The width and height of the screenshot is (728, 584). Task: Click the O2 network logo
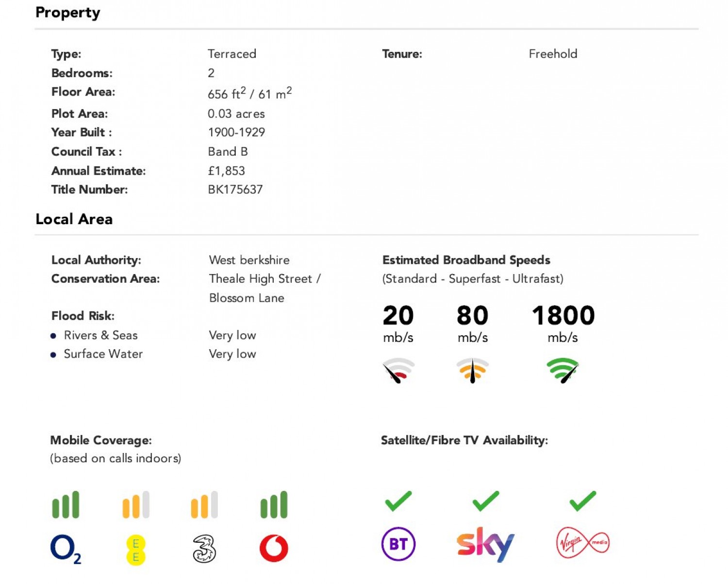65,549
